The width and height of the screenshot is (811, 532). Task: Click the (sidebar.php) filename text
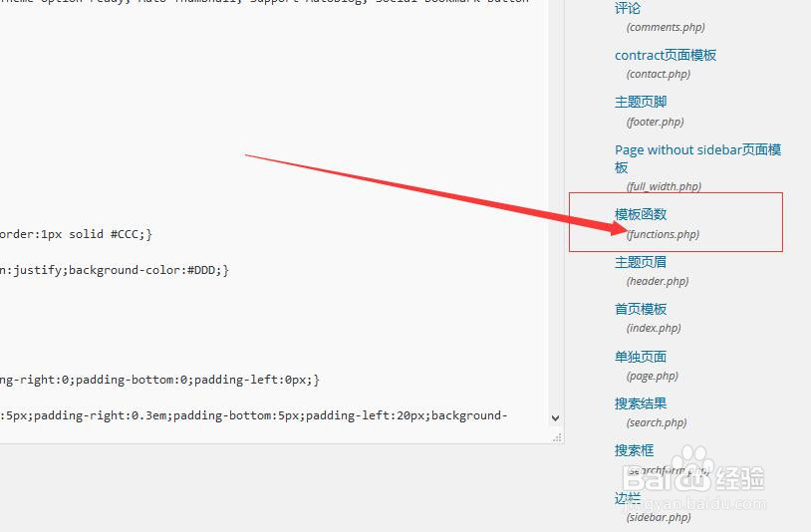(659, 517)
